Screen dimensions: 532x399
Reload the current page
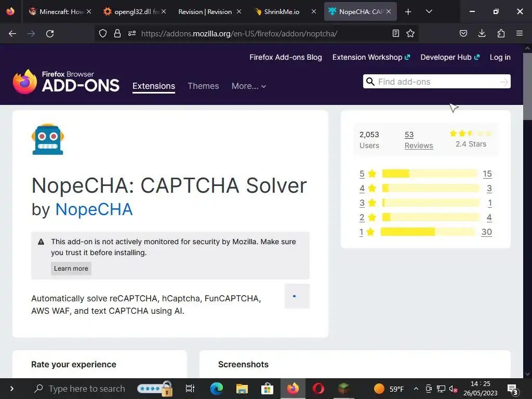pos(50,34)
